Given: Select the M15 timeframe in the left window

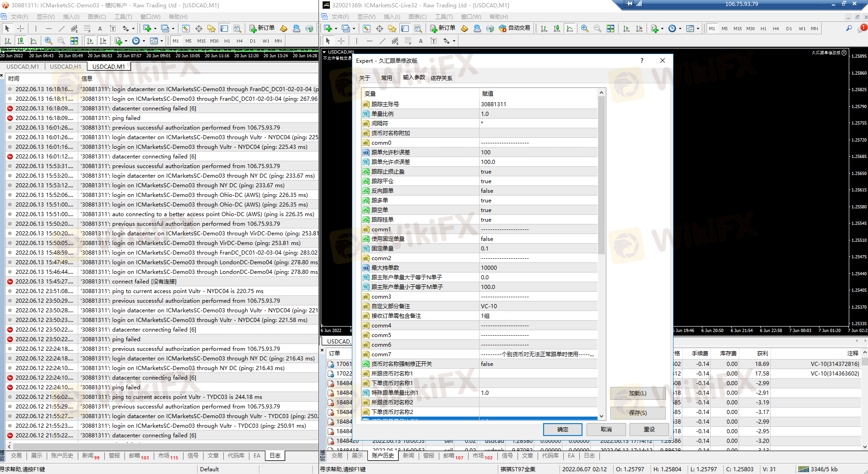Looking at the screenshot, I should (201, 41).
